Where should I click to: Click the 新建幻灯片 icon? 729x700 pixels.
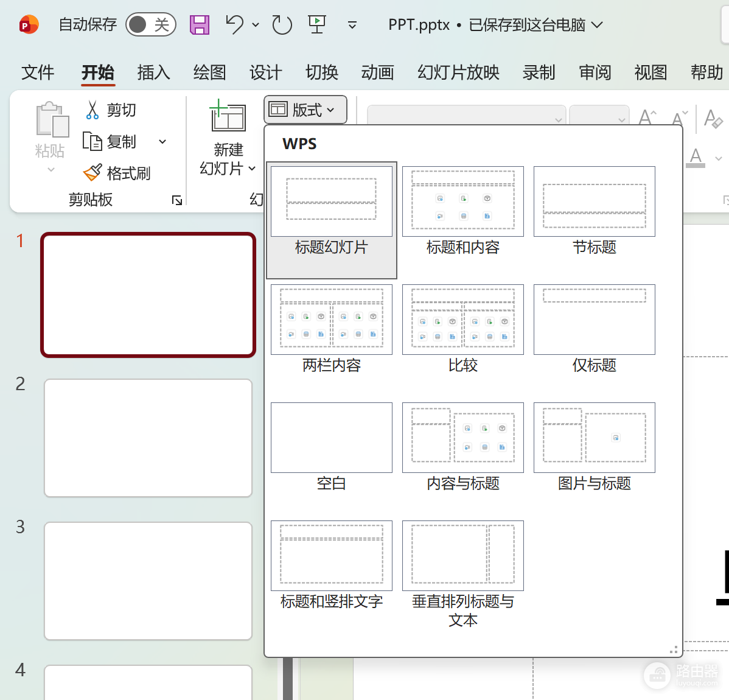(228, 116)
